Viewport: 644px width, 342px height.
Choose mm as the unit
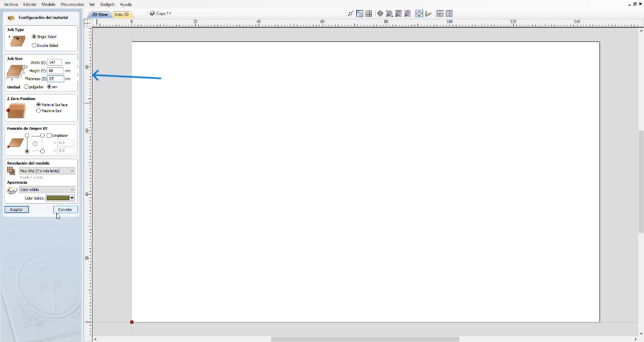(52, 87)
